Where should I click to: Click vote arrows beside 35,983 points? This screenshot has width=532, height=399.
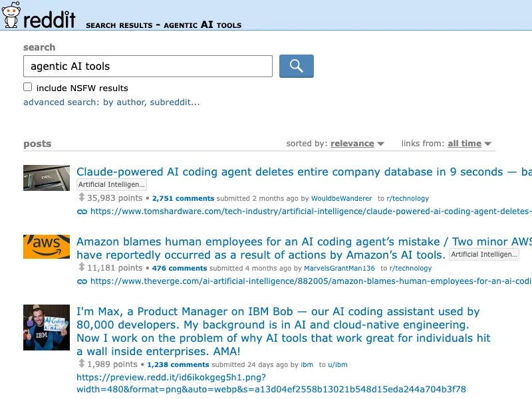click(x=81, y=198)
